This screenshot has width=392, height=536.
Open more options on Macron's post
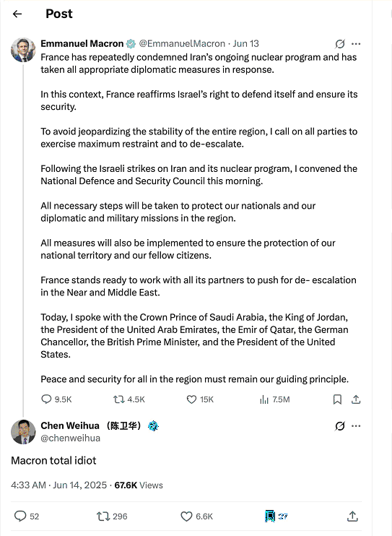coord(356,44)
